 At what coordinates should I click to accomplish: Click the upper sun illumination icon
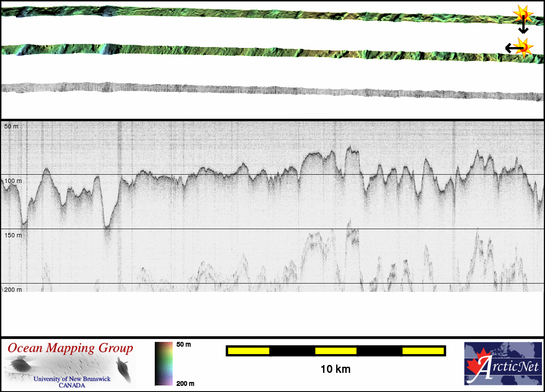click(522, 14)
